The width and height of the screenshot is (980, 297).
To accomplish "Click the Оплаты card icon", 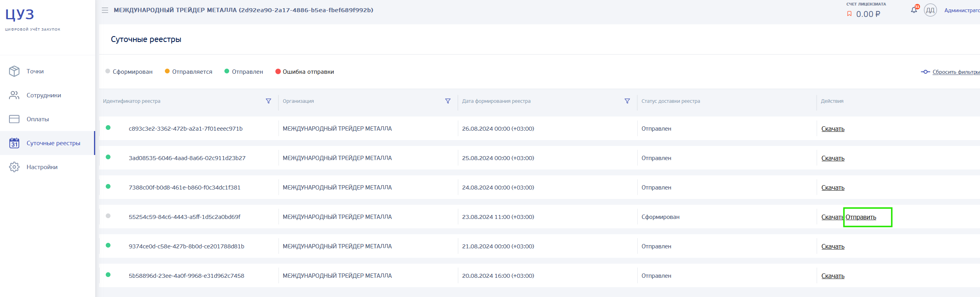I will (x=14, y=119).
